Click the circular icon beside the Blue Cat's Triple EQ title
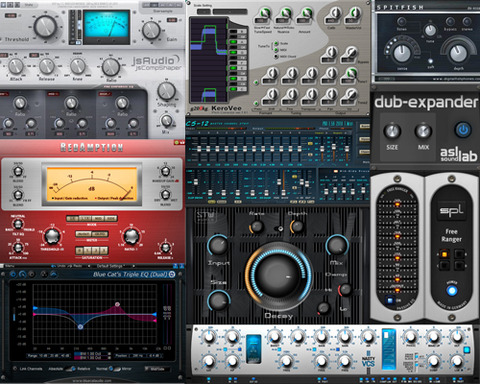Screen dimensions: 480x384 172,274
